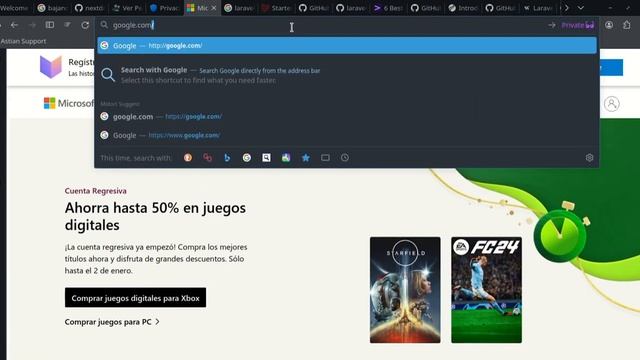Search history with the clock icon
This screenshot has width=640, height=360.
[x=344, y=158]
